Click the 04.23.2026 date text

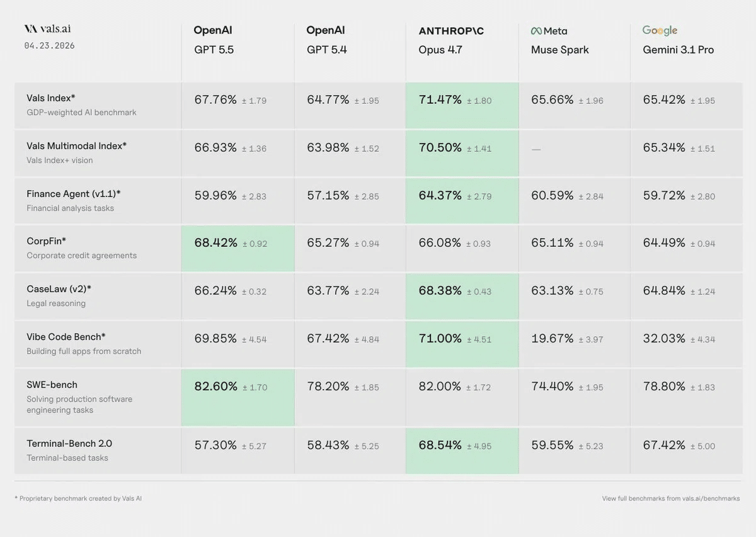point(49,46)
